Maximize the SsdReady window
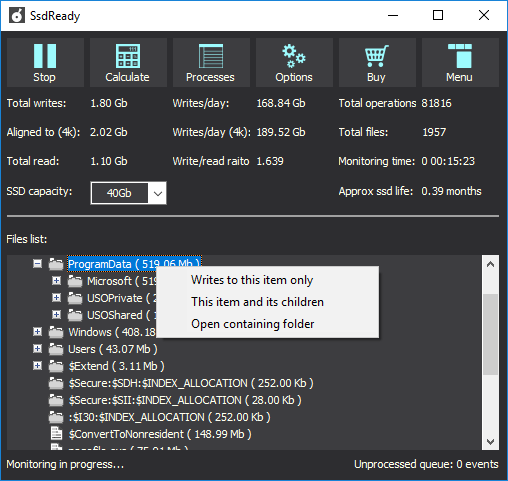 (x=438, y=15)
